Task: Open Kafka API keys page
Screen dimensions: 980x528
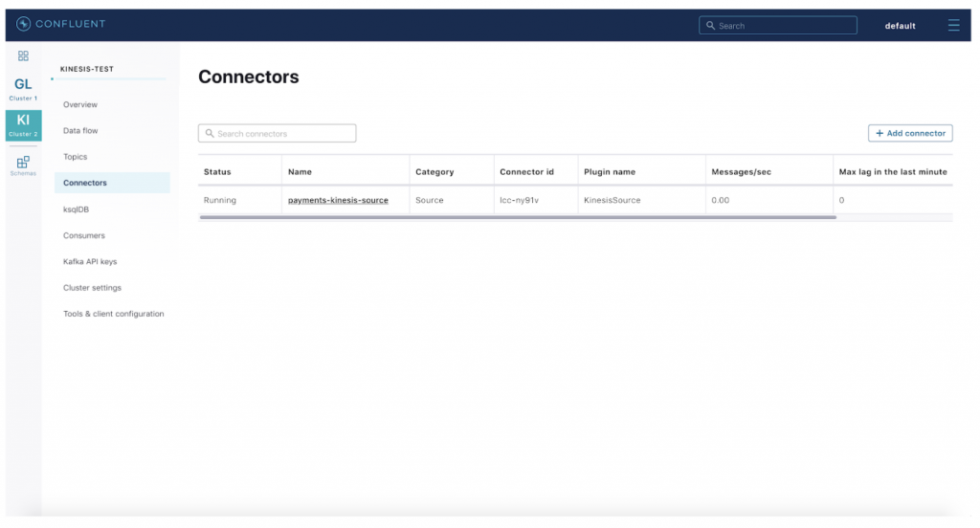Action: [90, 262]
